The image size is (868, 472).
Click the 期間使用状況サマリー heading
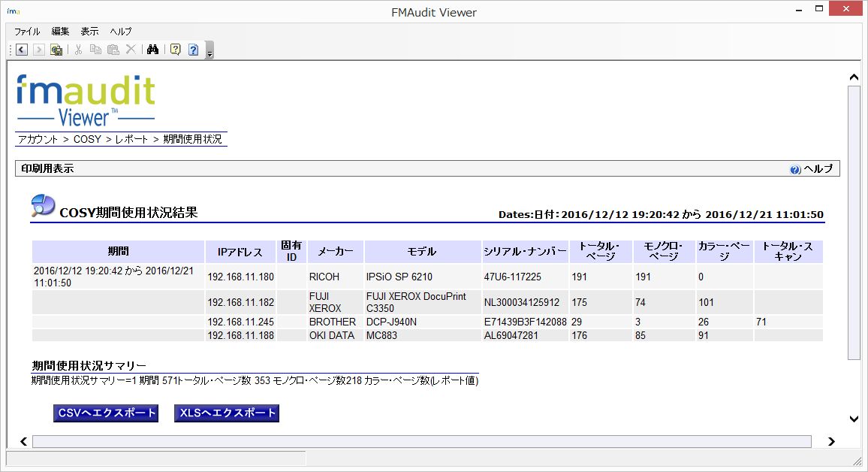(x=89, y=365)
